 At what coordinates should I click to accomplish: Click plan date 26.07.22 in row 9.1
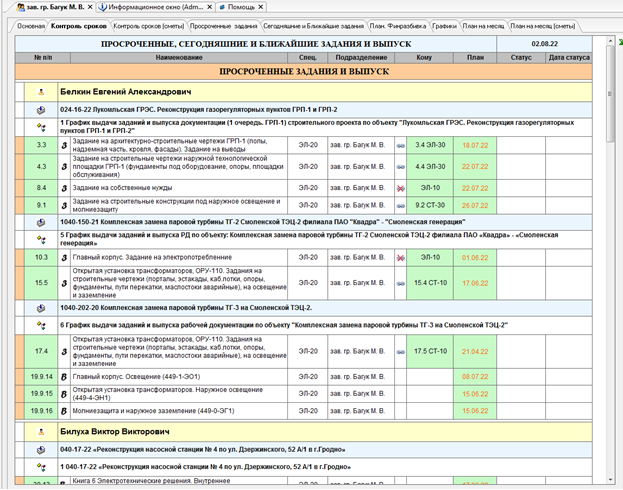click(x=475, y=206)
